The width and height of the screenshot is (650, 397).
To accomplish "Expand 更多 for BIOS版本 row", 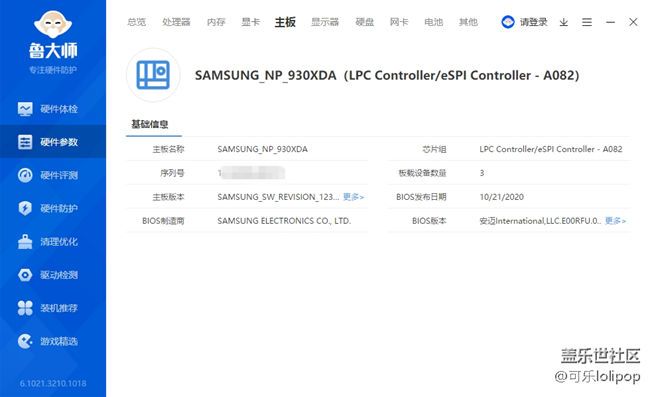I will coord(615,221).
